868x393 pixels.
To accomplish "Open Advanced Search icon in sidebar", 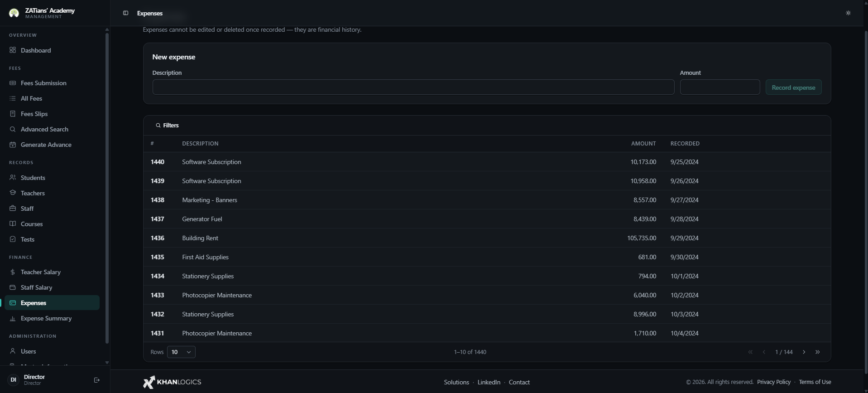I will click(13, 129).
